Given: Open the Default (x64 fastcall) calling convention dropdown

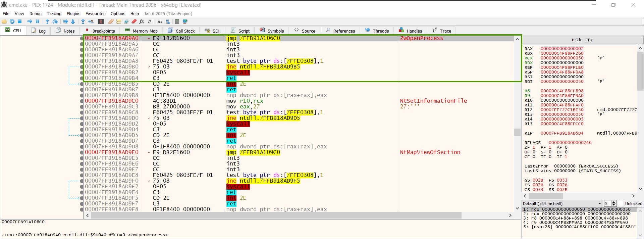Looking at the screenshot, I should 562,203.
